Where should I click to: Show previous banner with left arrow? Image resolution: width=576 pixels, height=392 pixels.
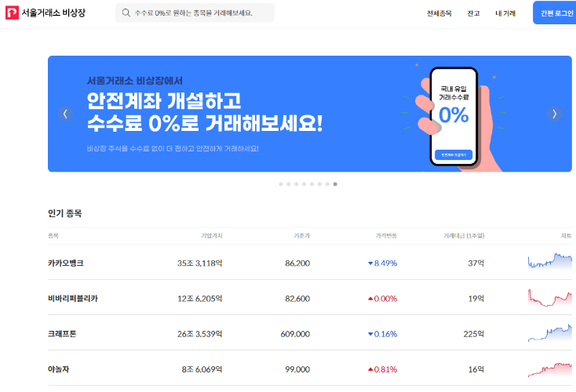point(65,114)
